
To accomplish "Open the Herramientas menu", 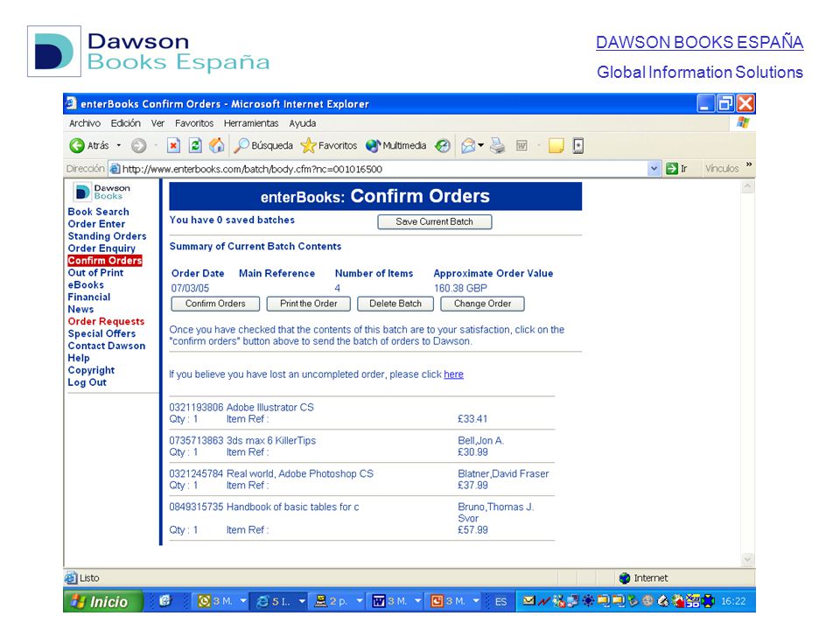I will (251, 123).
